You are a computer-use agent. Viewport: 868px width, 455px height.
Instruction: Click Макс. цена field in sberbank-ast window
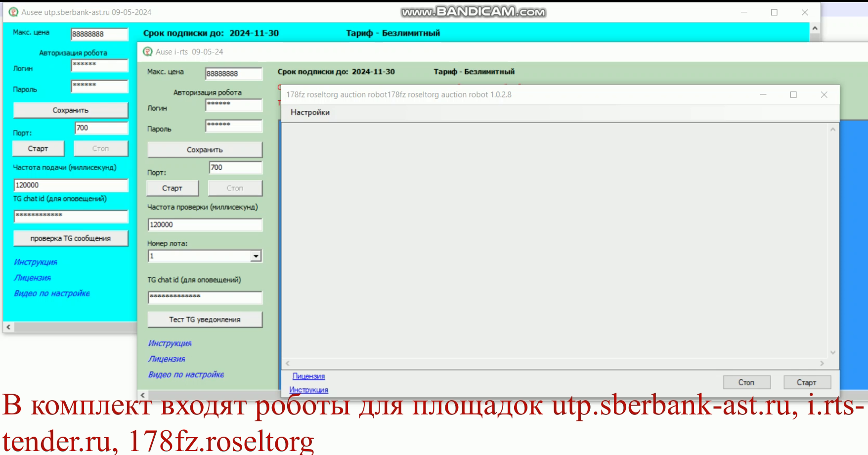99,34
